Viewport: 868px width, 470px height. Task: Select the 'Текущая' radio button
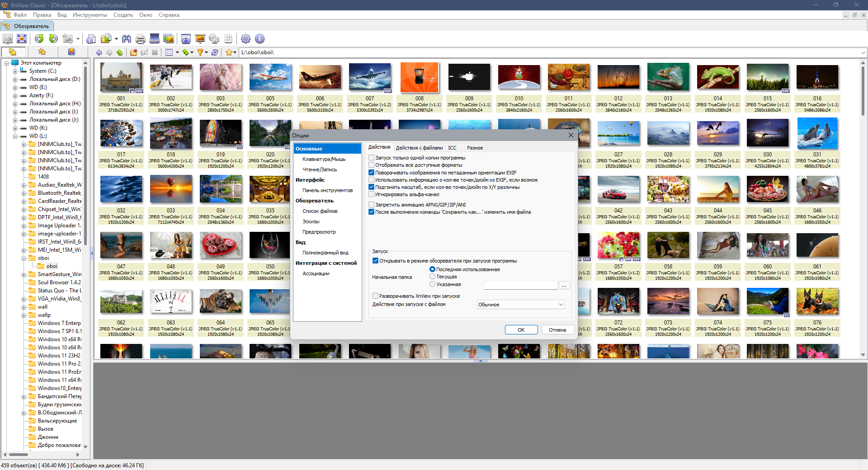pos(433,277)
